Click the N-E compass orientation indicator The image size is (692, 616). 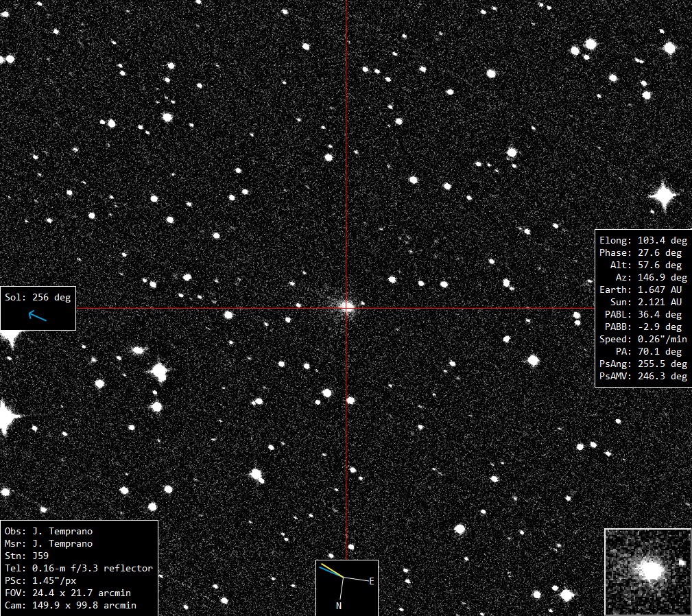pyautogui.click(x=347, y=587)
